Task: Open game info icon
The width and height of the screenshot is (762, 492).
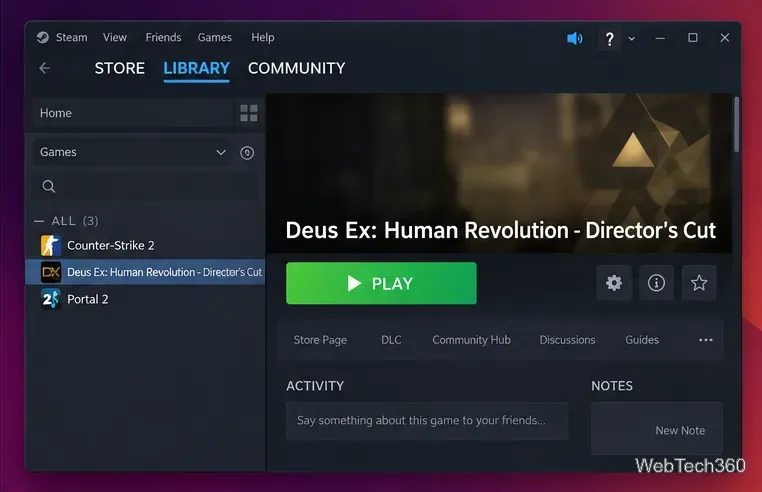Action: (656, 283)
